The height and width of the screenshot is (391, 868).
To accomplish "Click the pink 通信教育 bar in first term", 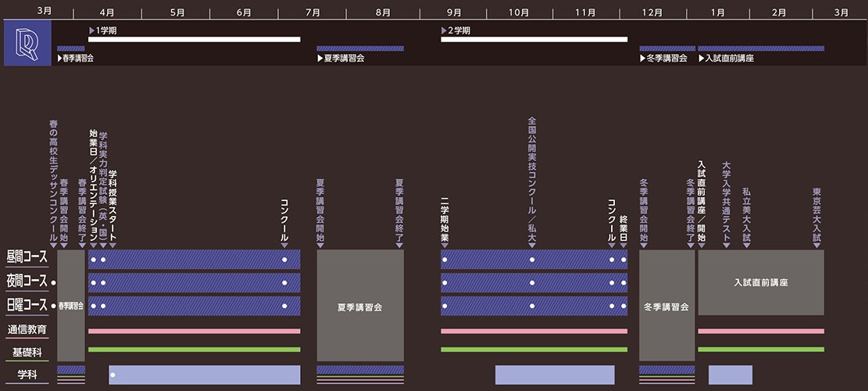I will pyautogui.click(x=194, y=331).
